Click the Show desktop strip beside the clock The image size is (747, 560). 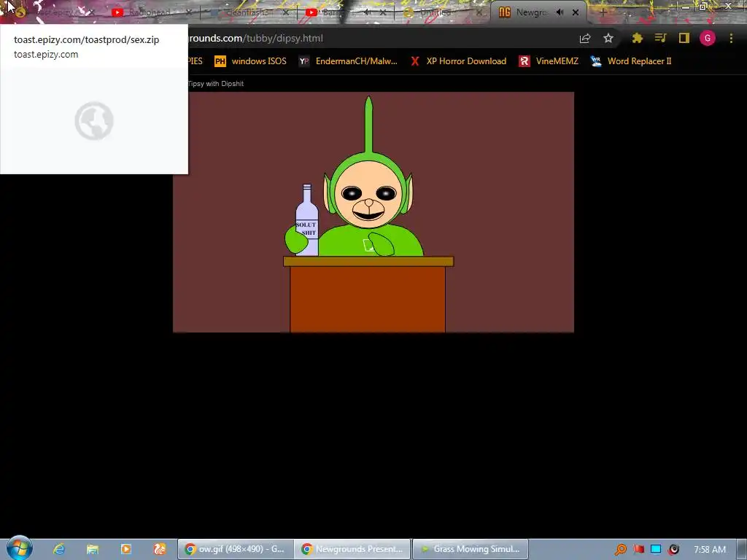742,549
